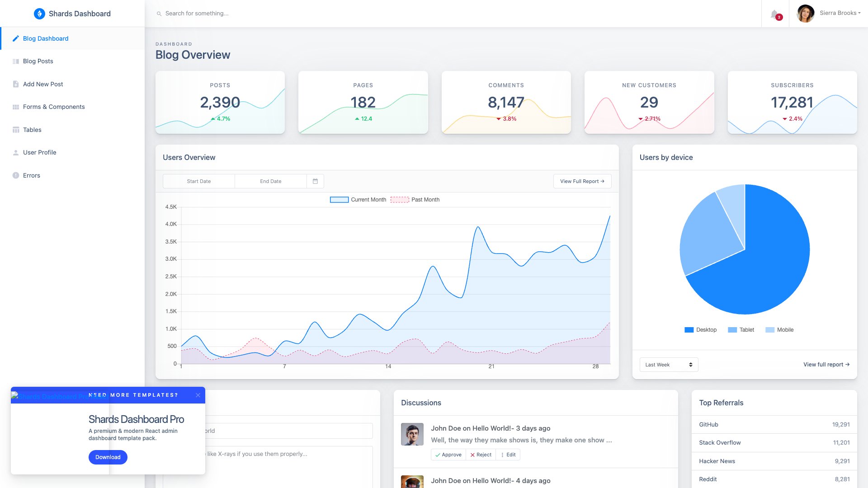Click the Errors warning icon

point(16,175)
